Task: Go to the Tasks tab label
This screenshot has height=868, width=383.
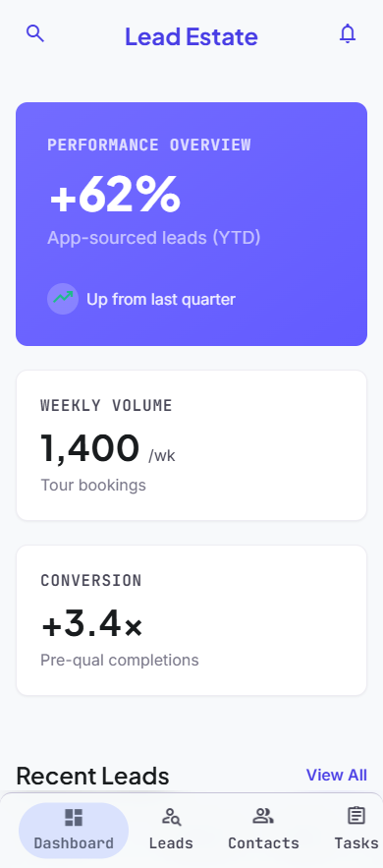Action: tap(356, 843)
